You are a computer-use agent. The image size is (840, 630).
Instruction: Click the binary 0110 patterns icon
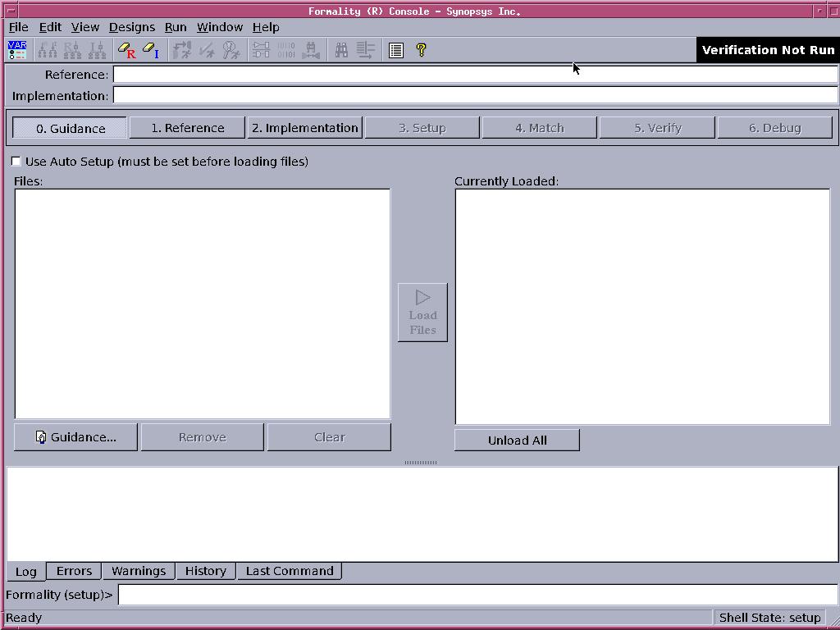pyautogui.click(x=286, y=50)
